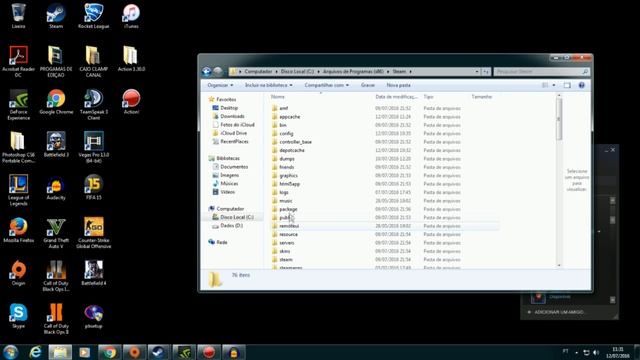640x360 pixels.
Task: Select the resource folder
Action: click(288, 234)
